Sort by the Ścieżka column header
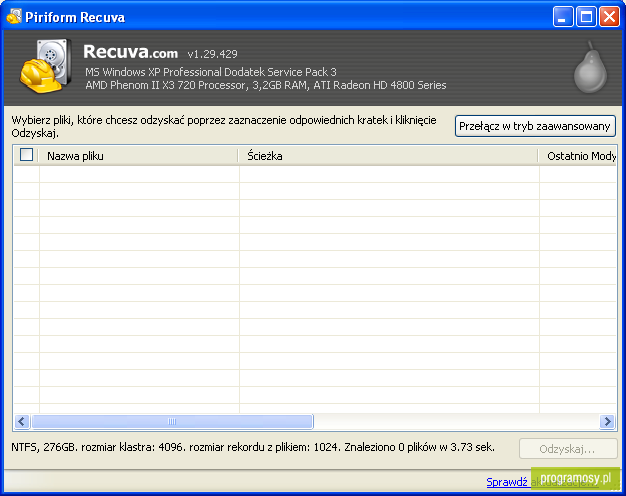The height and width of the screenshot is (496, 626). pos(388,156)
